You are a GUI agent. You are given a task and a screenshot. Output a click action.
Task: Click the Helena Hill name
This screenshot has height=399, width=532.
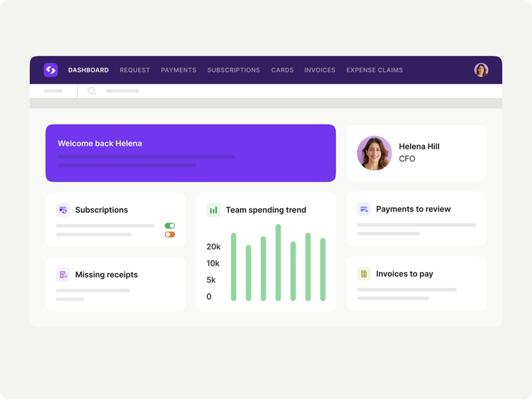pos(419,146)
